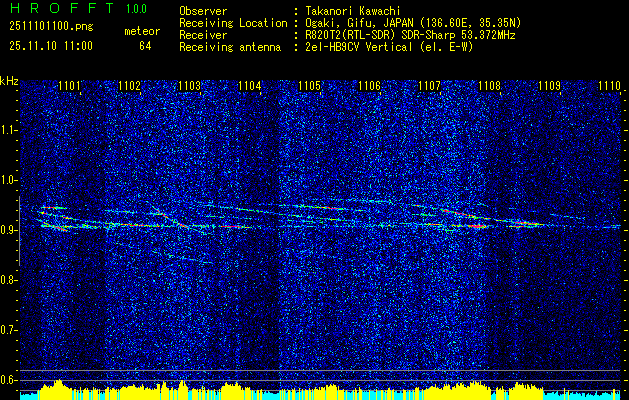This screenshot has width=629, height=400.
Task: Click the HROFFT title text
Action: point(62,8)
